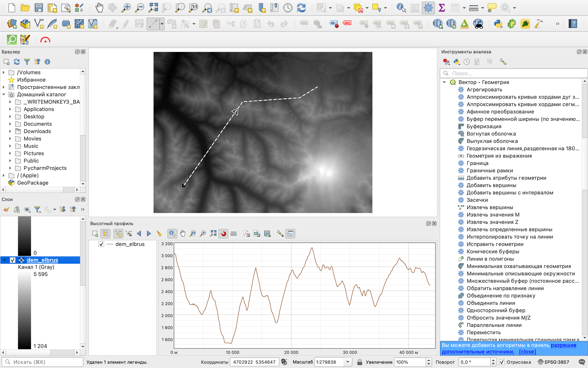Select pan hand tool in elevation profile toolbar
Screen dimensions: 588x368
(183, 234)
